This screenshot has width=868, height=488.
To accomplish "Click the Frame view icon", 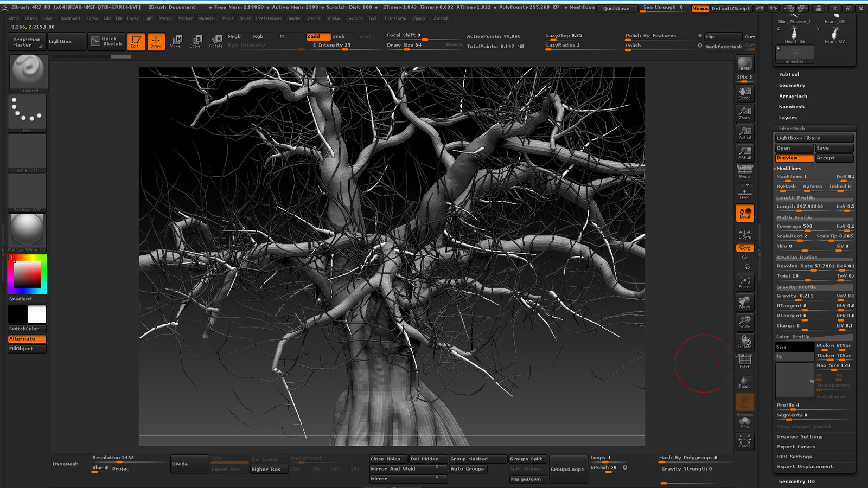I will pos(745,282).
